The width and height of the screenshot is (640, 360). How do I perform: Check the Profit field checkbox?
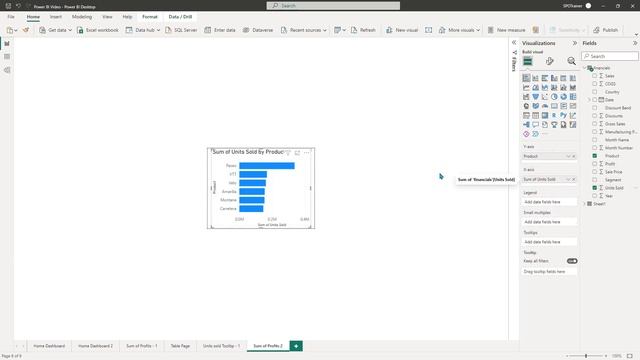(x=595, y=164)
